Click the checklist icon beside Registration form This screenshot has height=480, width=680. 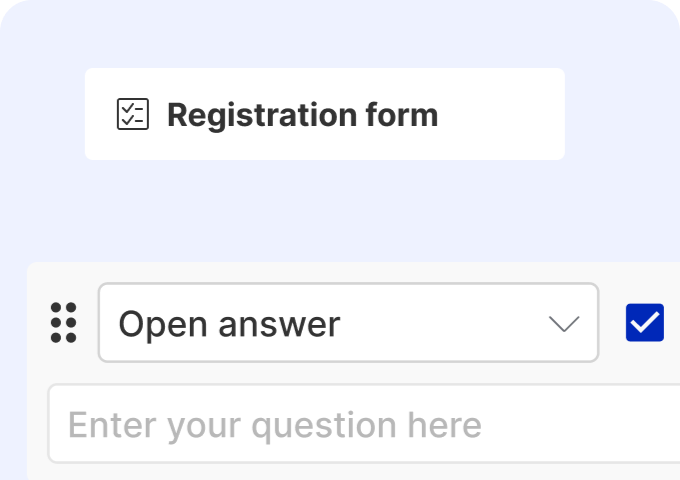[x=133, y=114]
